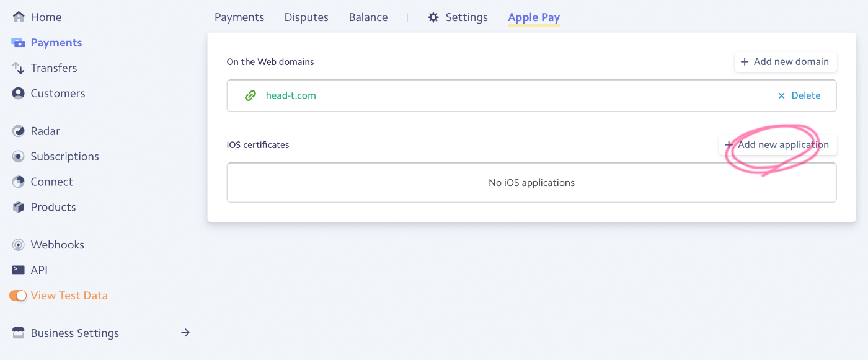This screenshot has height=360, width=868.
Task: Click Add new application button
Action: (777, 145)
